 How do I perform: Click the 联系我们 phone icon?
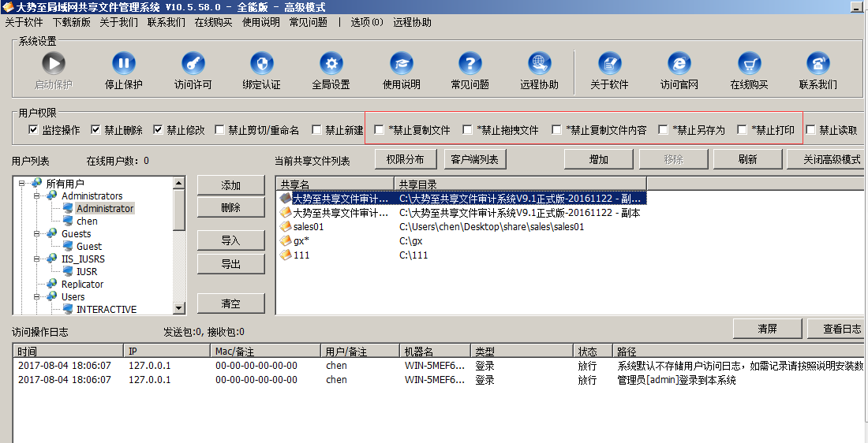(x=817, y=64)
